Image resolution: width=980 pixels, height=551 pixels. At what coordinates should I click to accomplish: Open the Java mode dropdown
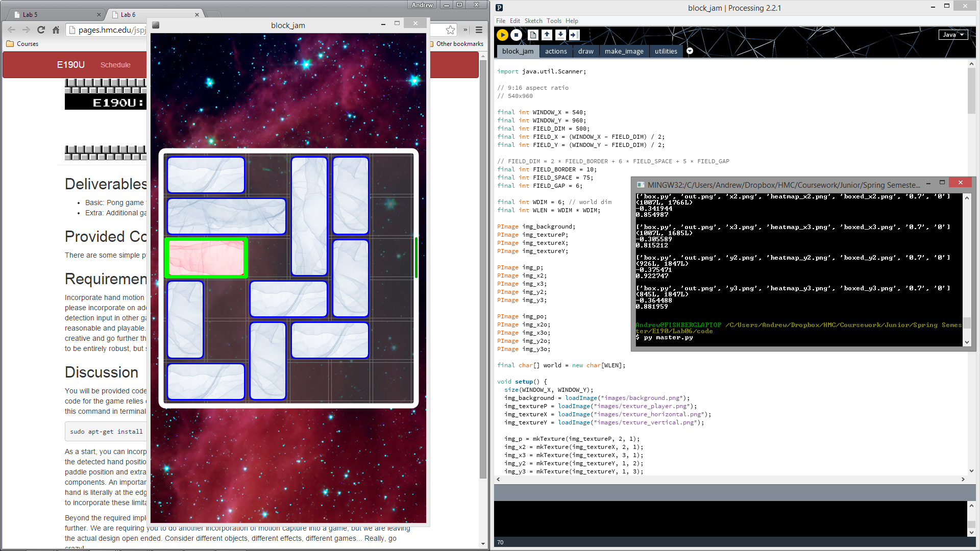(x=952, y=35)
